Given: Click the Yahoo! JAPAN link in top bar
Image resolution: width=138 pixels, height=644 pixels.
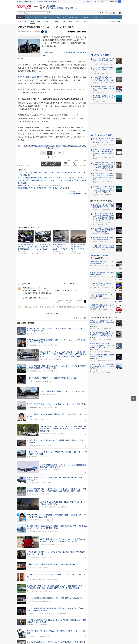Looking at the screenshot, I should click(86, 2).
